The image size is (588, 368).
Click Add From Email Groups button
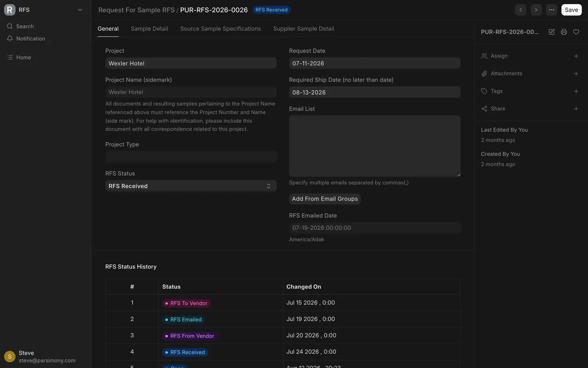coord(325,199)
